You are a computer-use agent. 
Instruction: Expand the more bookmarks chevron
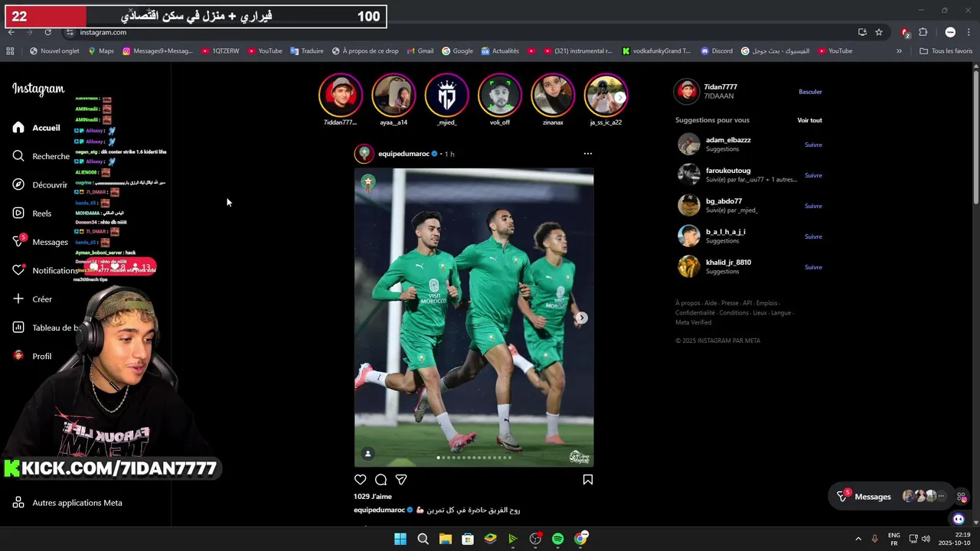click(899, 51)
